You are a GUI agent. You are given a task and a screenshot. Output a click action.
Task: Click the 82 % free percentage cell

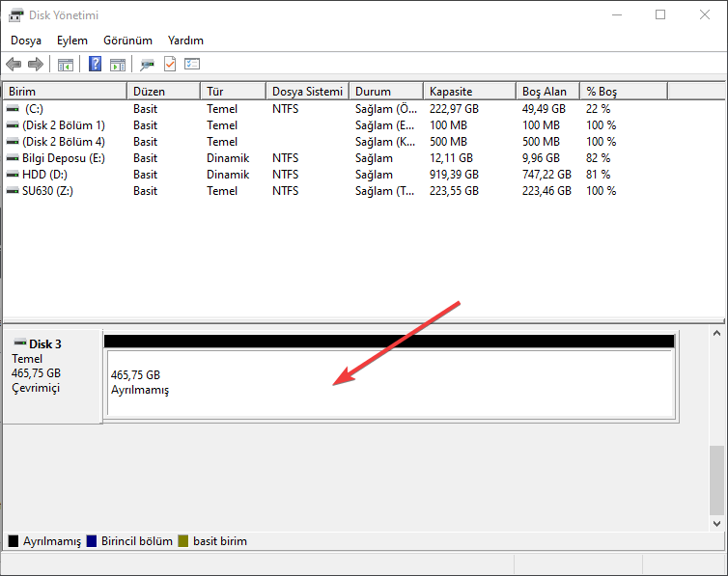(x=598, y=158)
